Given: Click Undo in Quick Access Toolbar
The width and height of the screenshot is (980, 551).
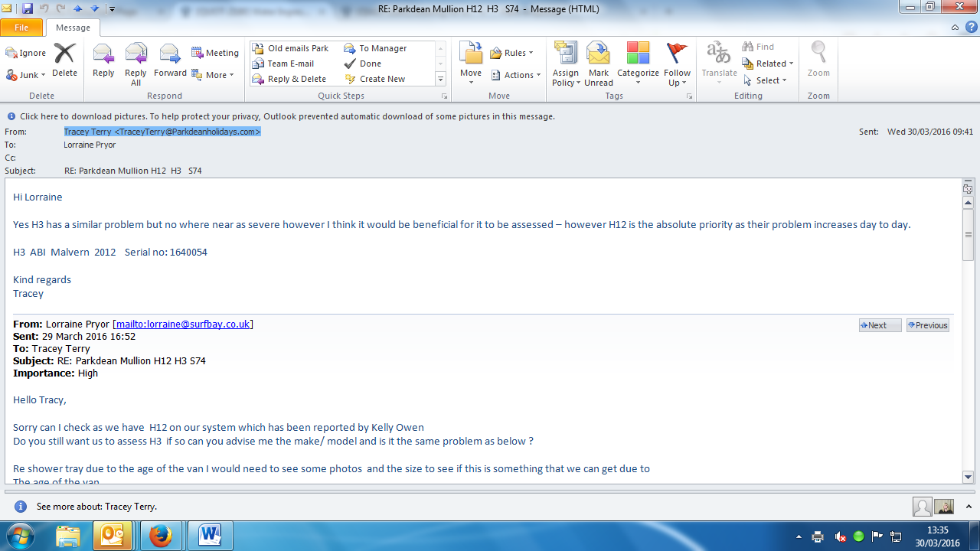Looking at the screenshot, I should click(x=45, y=9).
